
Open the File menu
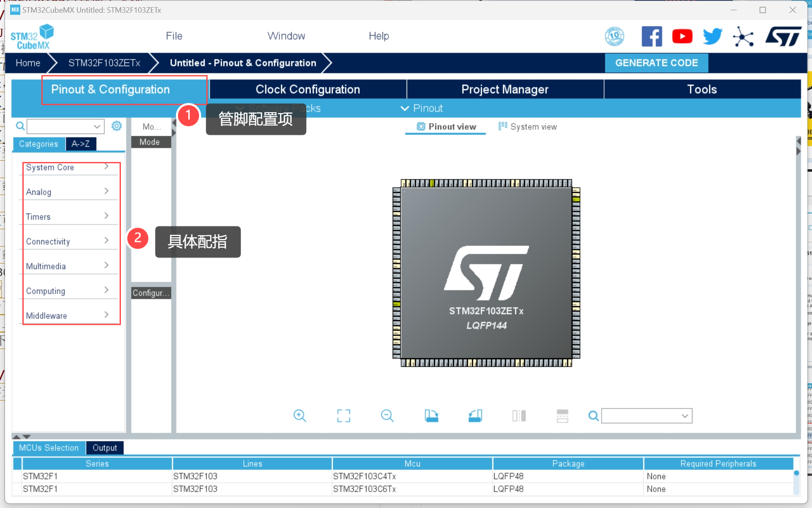[174, 36]
